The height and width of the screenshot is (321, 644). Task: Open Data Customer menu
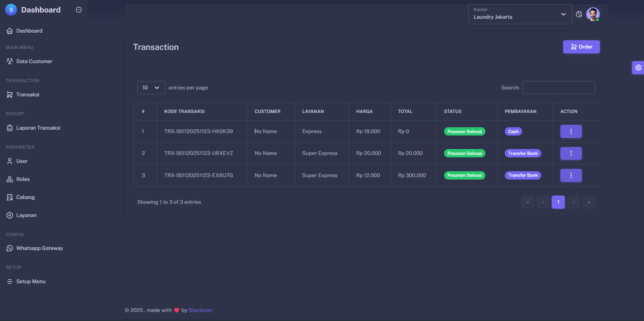[x=34, y=61]
